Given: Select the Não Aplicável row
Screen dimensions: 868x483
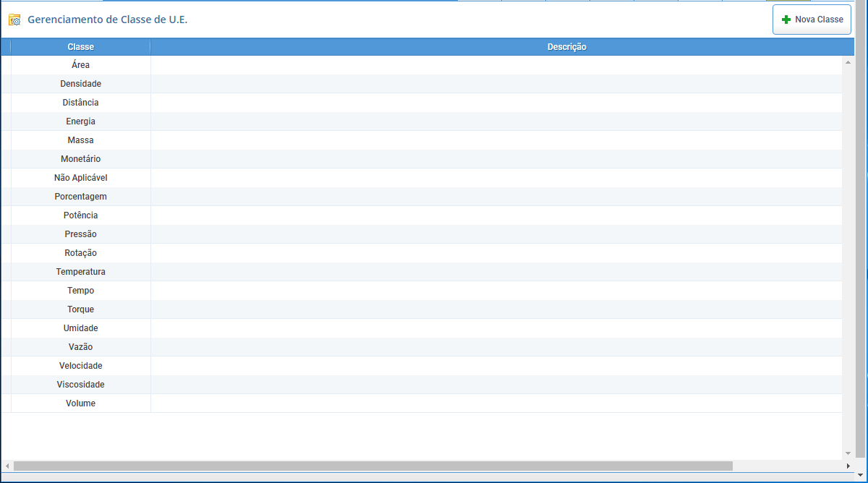Looking at the screenshot, I should point(422,178).
